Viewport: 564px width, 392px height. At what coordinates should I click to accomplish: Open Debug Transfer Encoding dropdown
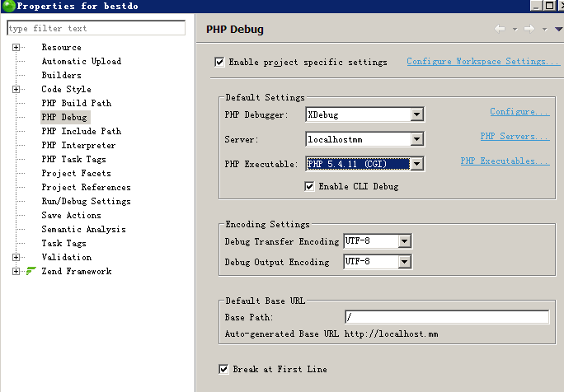pos(404,241)
